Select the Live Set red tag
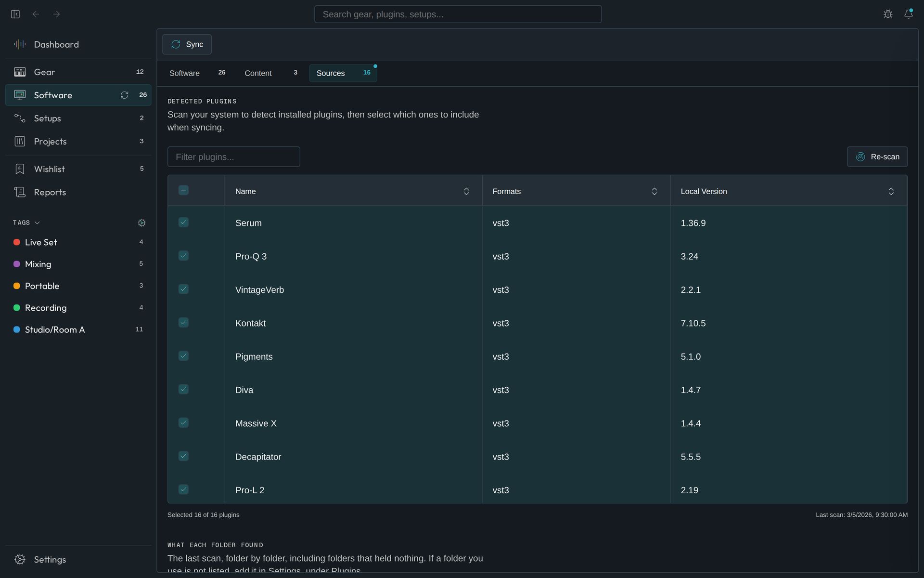Viewport: 924px width, 578px height. [x=78, y=242]
